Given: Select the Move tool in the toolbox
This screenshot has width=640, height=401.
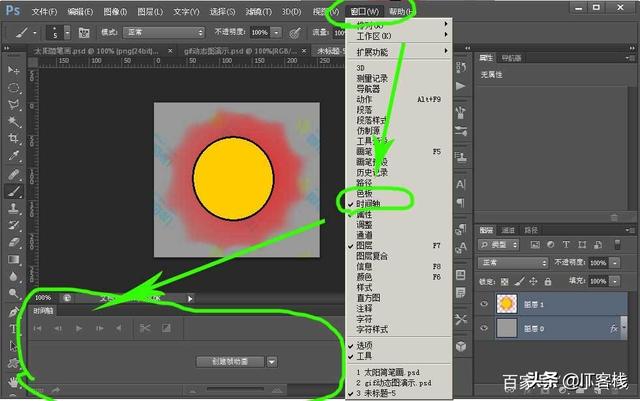Looking at the screenshot, I should point(13,70).
